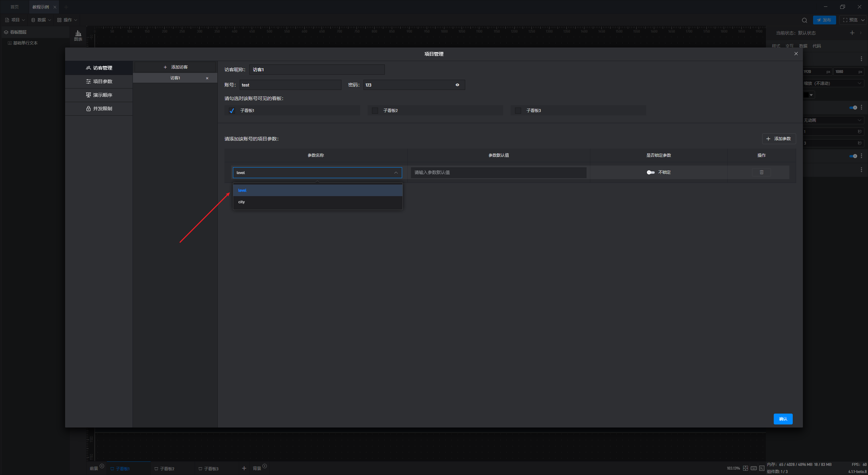Open the three-dot menu beside the upper toggle
This screenshot has width=868, height=475.
pos(861,107)
